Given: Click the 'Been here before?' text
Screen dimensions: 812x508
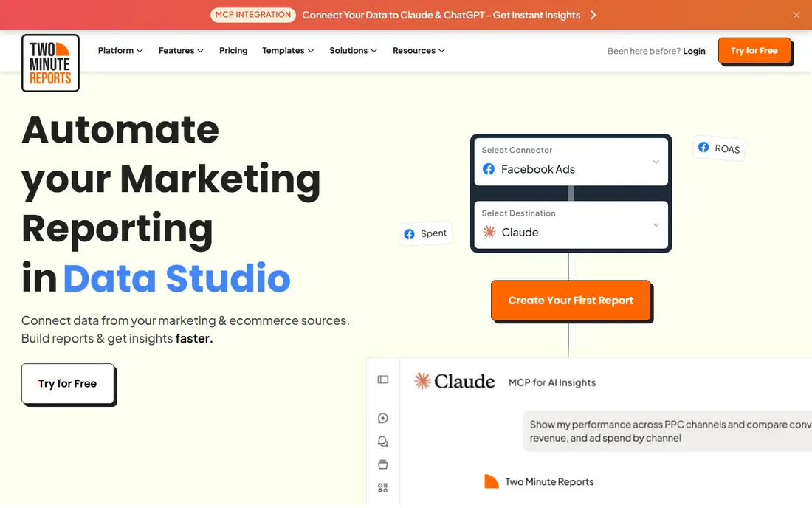Looking at the screenshot, I should point(644,51).
